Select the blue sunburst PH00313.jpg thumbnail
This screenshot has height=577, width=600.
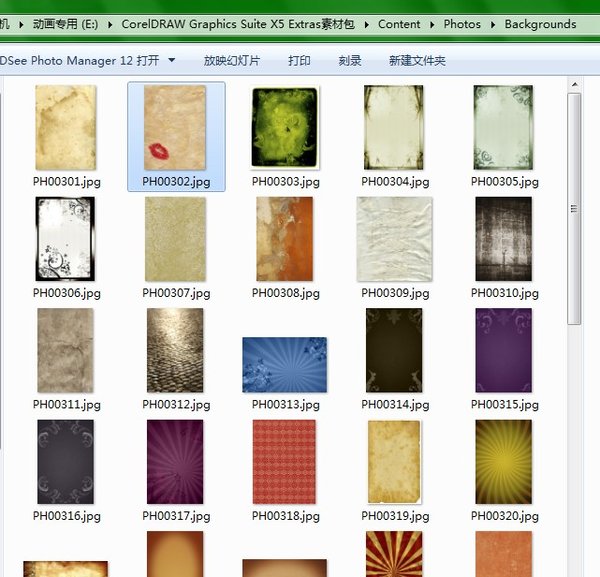pos(285,365)
